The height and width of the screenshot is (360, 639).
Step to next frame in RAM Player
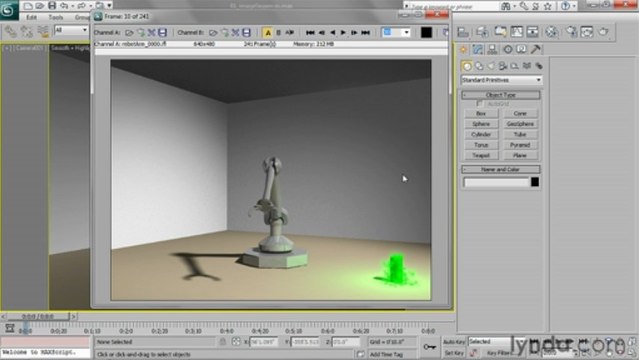coord(354,32)
